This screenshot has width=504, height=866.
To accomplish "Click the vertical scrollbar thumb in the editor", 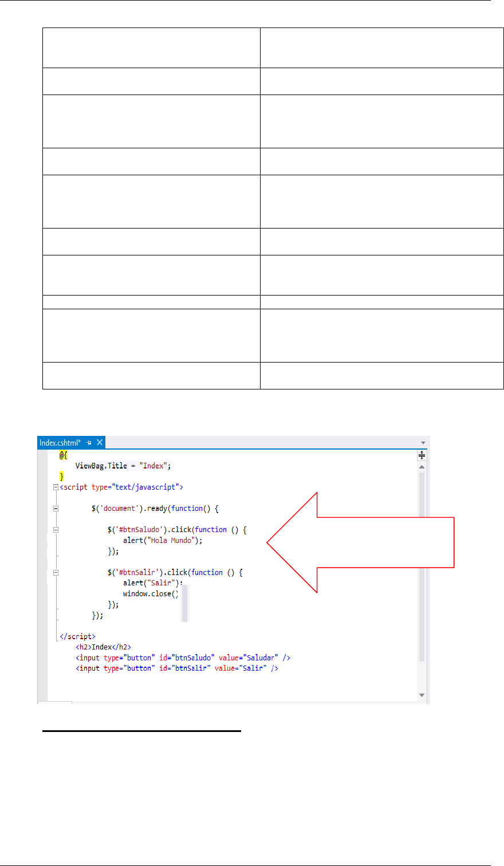I will [422, 567].
